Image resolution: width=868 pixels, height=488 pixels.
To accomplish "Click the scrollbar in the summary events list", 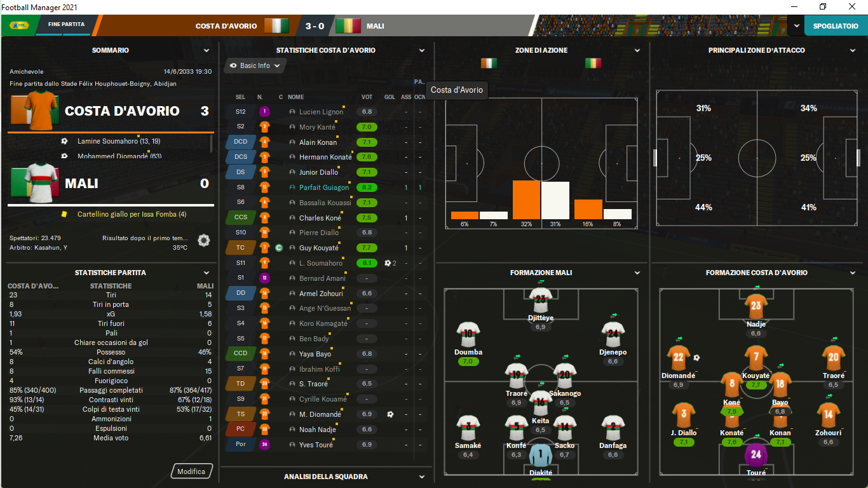I will pos(212,144).
